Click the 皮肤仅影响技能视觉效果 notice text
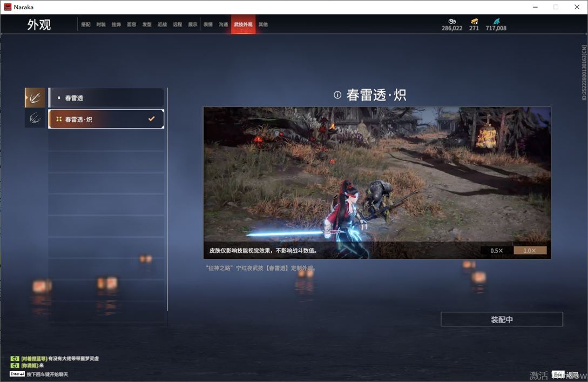This screenshot has height=382, width=588. click(263, 250)
